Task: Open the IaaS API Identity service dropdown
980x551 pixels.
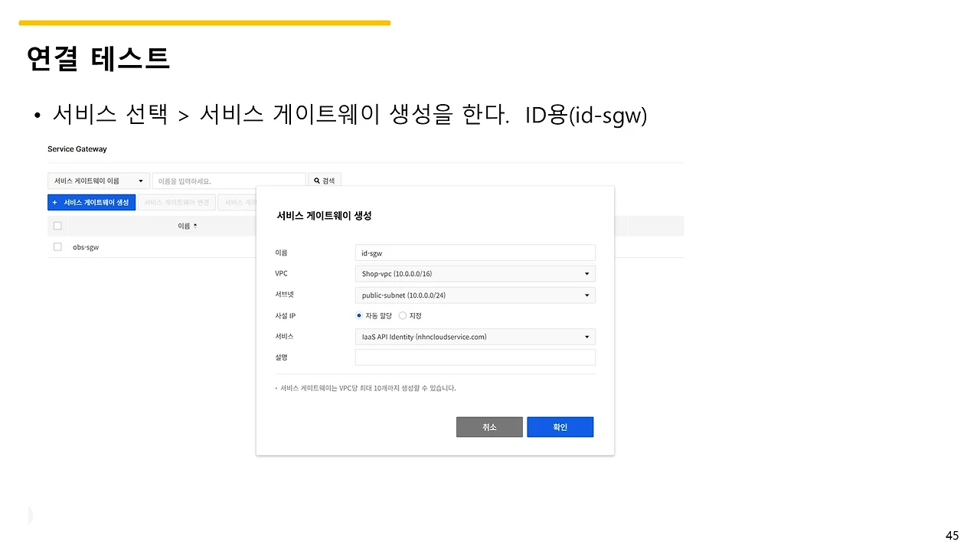Action: coord(475,337)
